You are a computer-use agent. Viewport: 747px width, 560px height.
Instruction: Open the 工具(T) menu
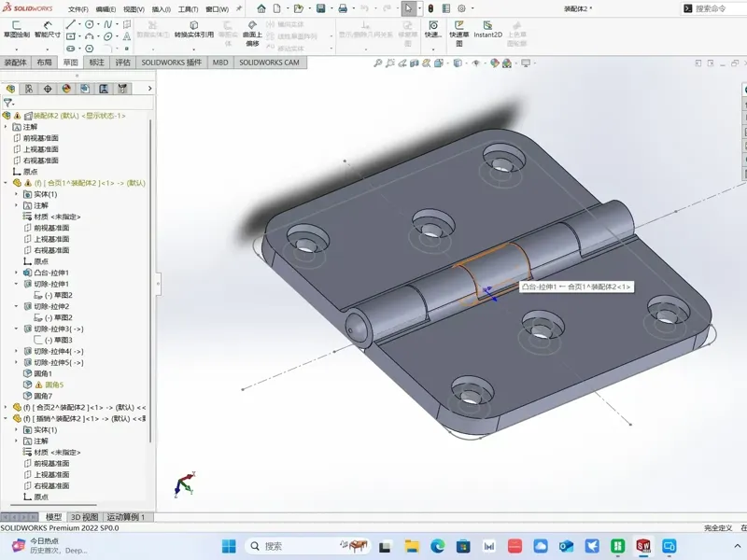tap(188, 9)
